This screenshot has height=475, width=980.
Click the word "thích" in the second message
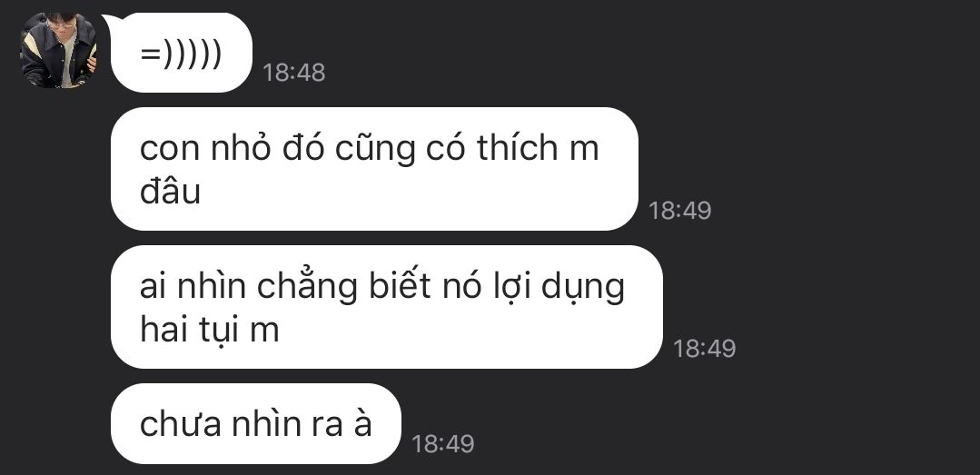(x=517, y=148)
